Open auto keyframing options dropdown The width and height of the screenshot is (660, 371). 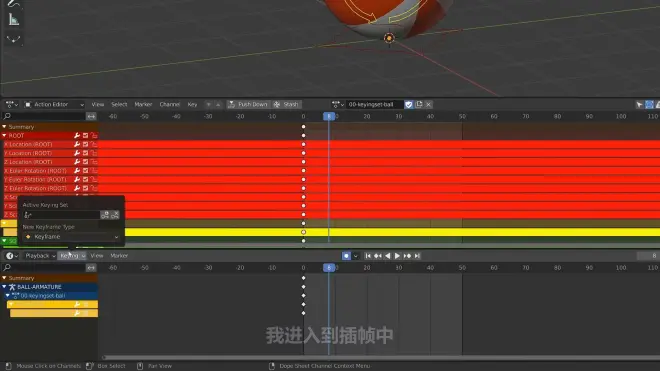356,256
